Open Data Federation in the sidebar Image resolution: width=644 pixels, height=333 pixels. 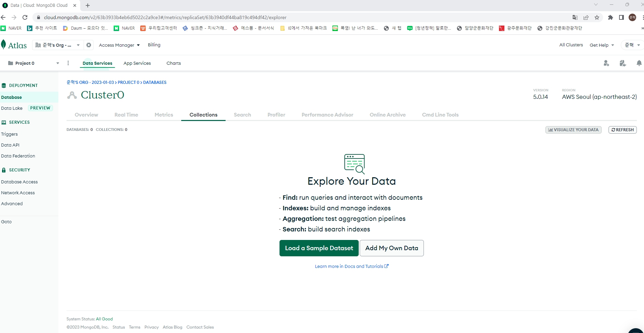pyautogui.click(x=18, y=156)
